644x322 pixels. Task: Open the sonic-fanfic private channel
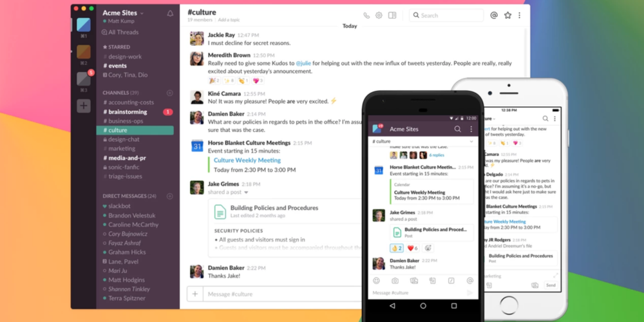[x=121, y=167]
